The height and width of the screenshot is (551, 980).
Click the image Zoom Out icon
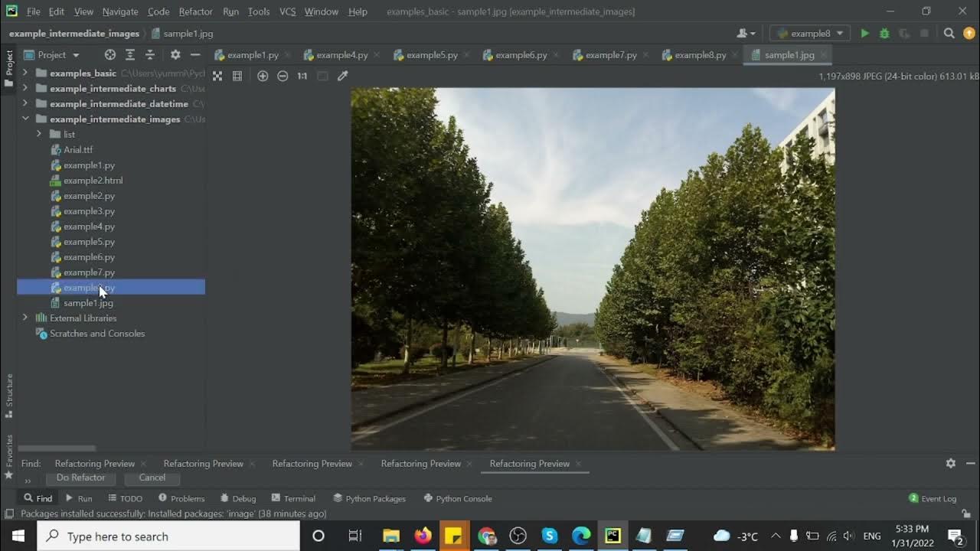point(283,76)
